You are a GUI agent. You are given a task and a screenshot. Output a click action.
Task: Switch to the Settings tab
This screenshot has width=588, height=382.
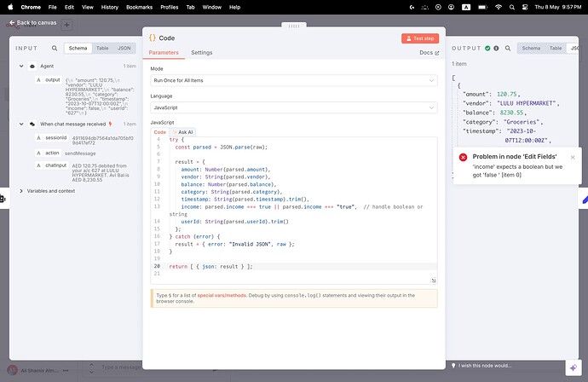pyautogui.click(x=202, y=53)
